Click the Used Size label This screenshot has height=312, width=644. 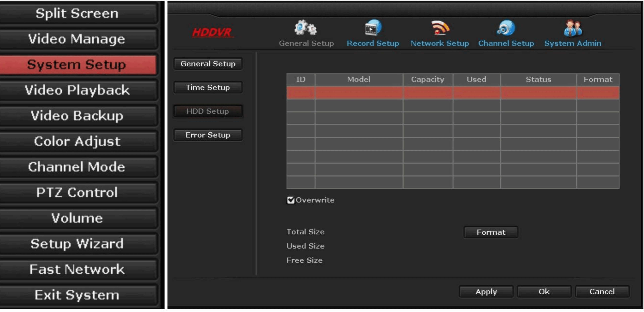click(x=306, y=246)
